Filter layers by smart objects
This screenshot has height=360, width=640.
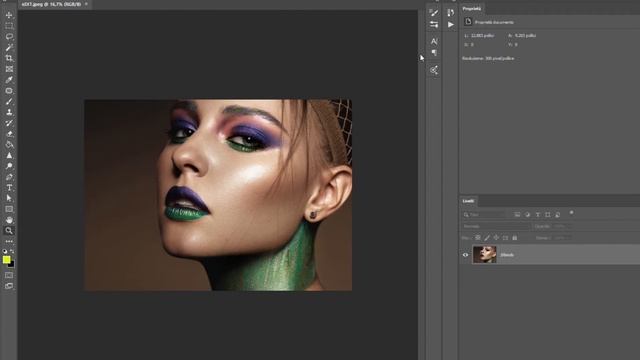[x=558, y=215]
